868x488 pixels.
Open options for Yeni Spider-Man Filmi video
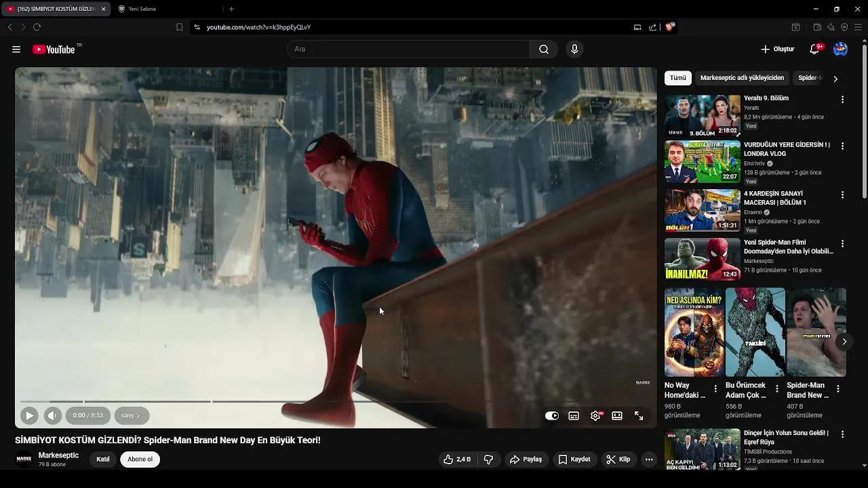[842, 243]
